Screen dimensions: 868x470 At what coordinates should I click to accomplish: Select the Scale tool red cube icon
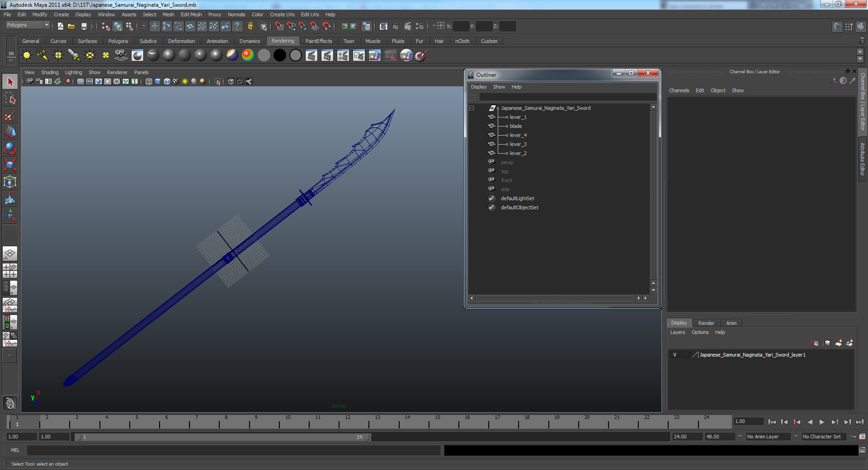click(10, 165)
